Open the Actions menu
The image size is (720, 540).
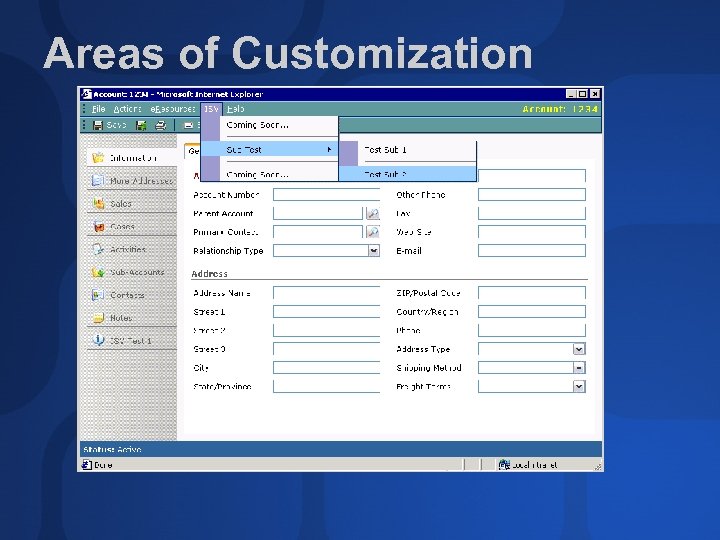(x=127, y=109)
